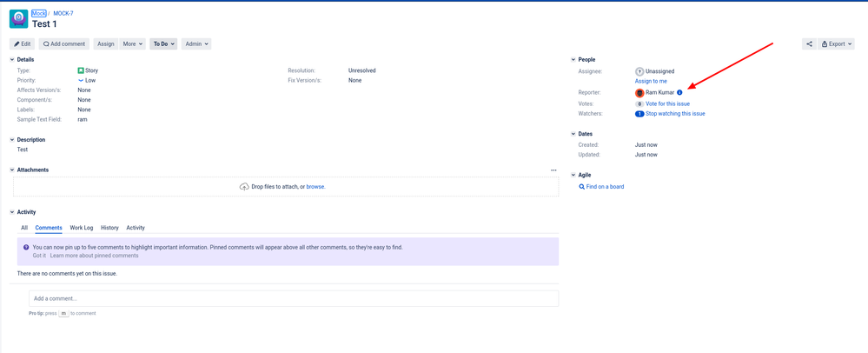
Task: Click the Mock project avatar icon
Action: point(19,19)
